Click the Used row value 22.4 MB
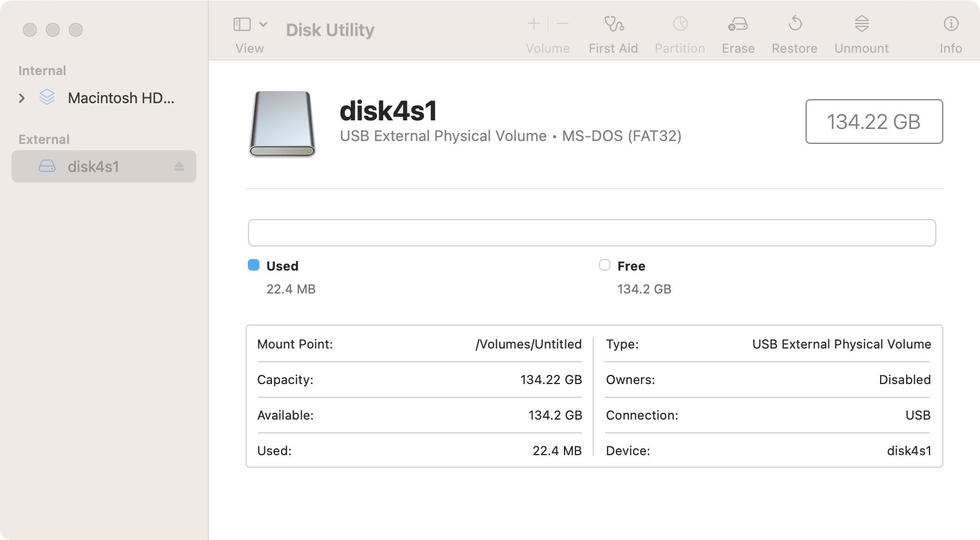980x540 pixels. [557, 451]
